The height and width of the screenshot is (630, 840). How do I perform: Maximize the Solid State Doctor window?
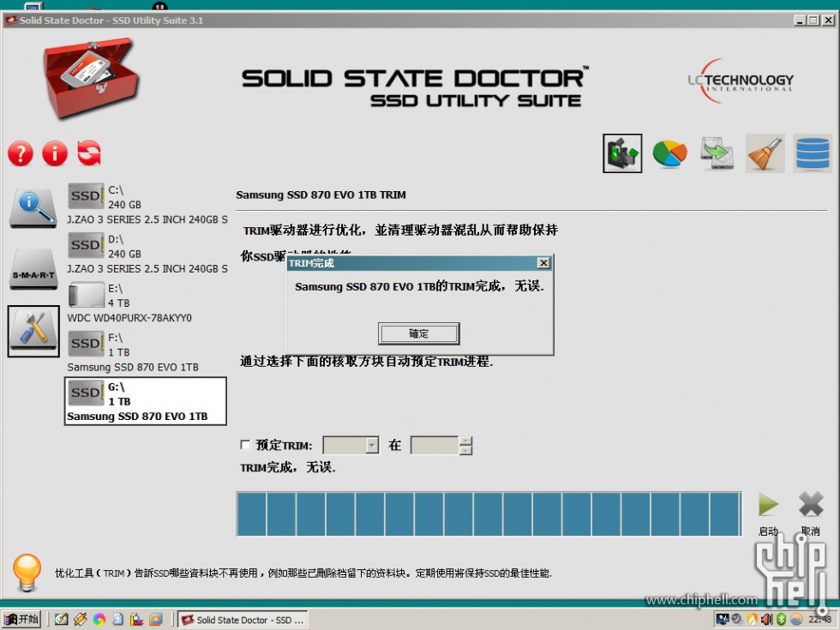[813, 21]
